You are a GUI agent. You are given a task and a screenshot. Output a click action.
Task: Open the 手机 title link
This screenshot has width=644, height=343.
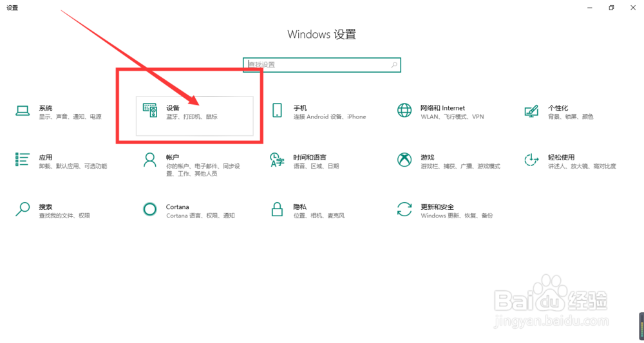[x=300, y=108]
